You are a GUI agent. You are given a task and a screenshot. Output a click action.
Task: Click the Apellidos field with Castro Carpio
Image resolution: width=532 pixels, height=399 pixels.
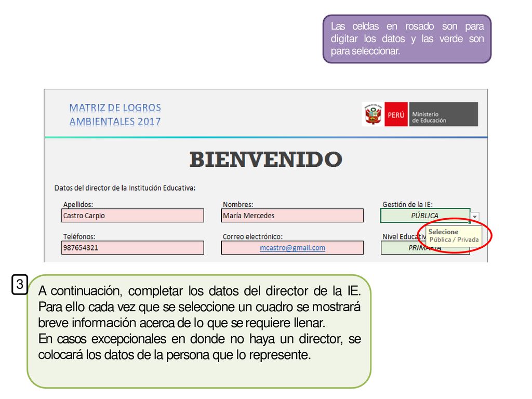[132, 216]
